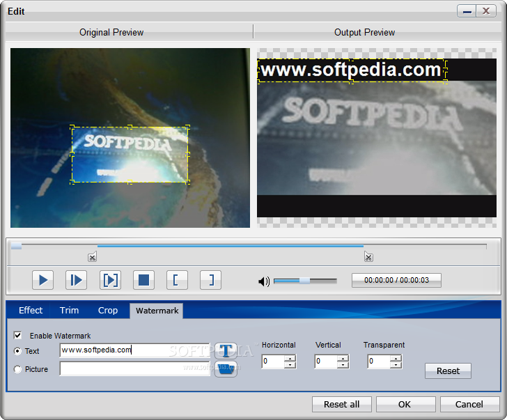Select the Text watermark radio option
Image resolution: width=507 pixels, height=420 pixels.
17,351
